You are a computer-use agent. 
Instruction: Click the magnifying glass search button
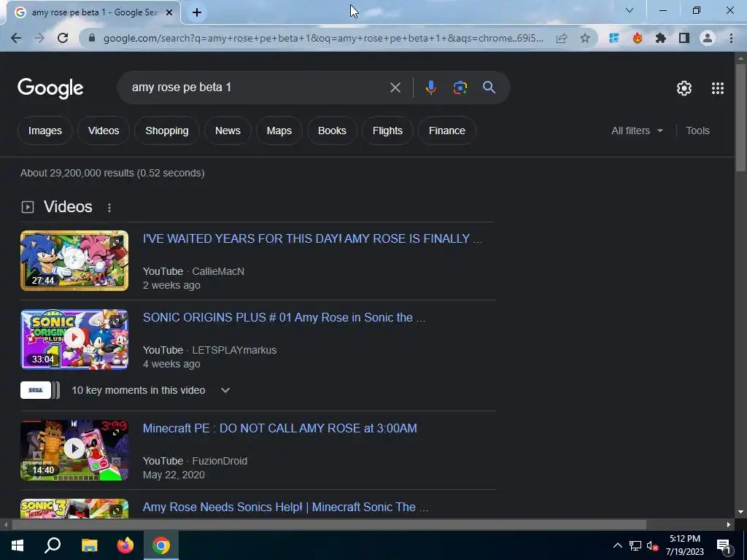(x=489, y=87)
